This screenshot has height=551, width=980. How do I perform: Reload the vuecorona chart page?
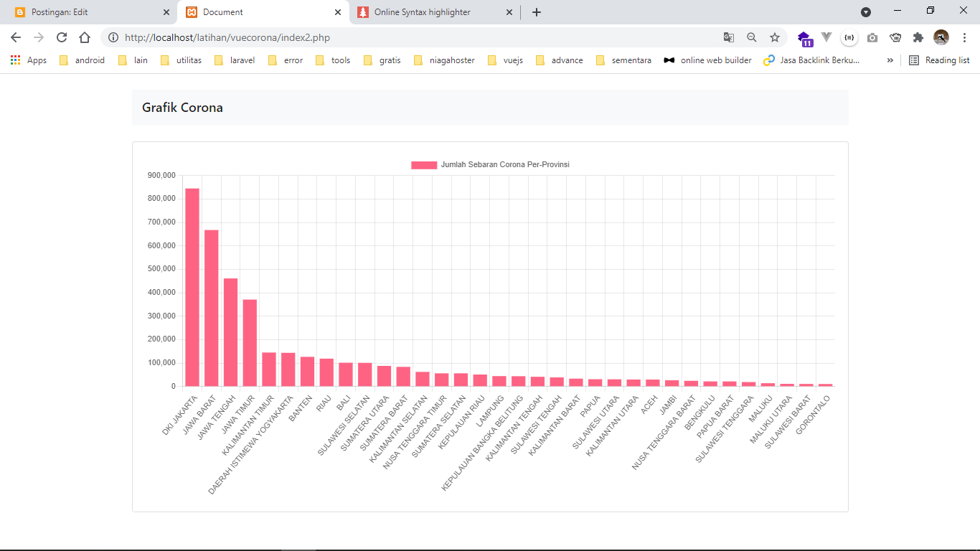[x=61, y=37]
